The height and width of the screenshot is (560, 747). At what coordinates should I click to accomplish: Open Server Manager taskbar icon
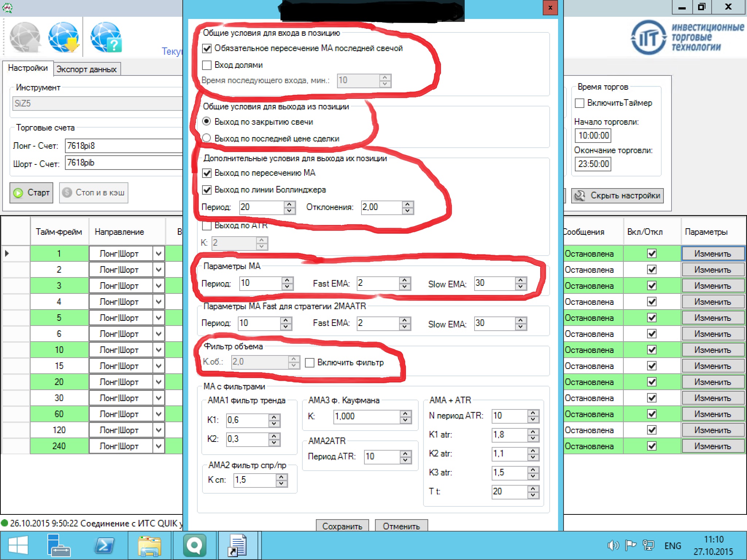coord(58,545)
